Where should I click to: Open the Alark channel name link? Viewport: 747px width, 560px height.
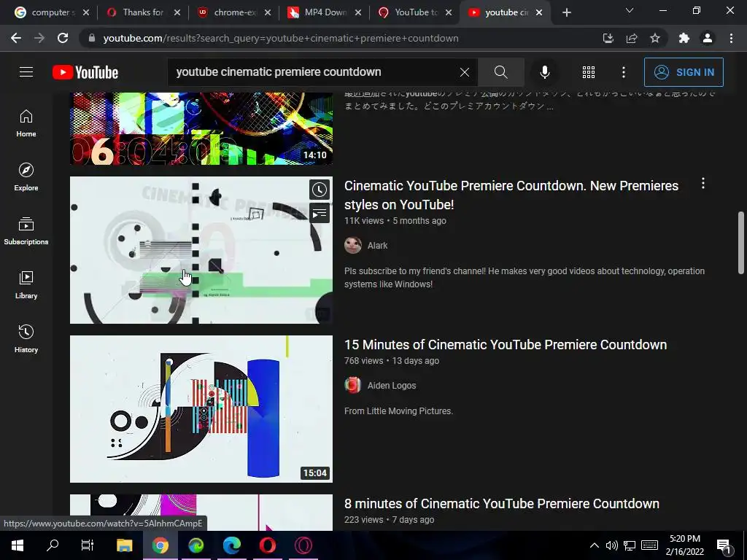(377, 245)
